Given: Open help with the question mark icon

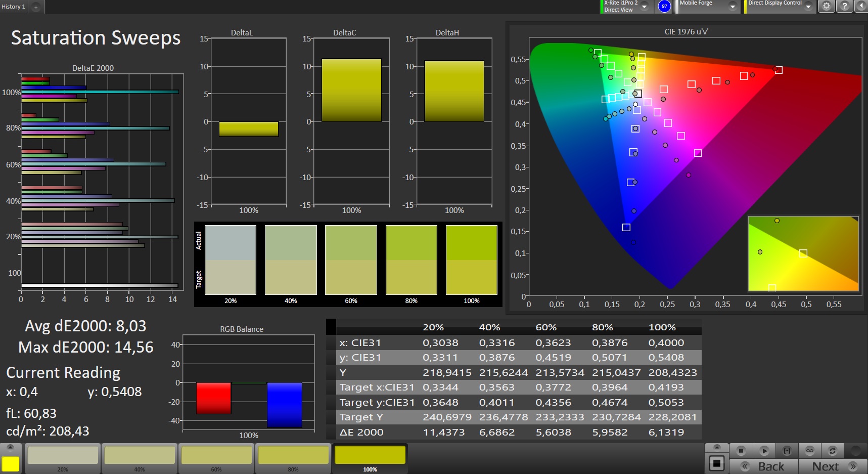Looking at the screenshot, I should point(844,6).
